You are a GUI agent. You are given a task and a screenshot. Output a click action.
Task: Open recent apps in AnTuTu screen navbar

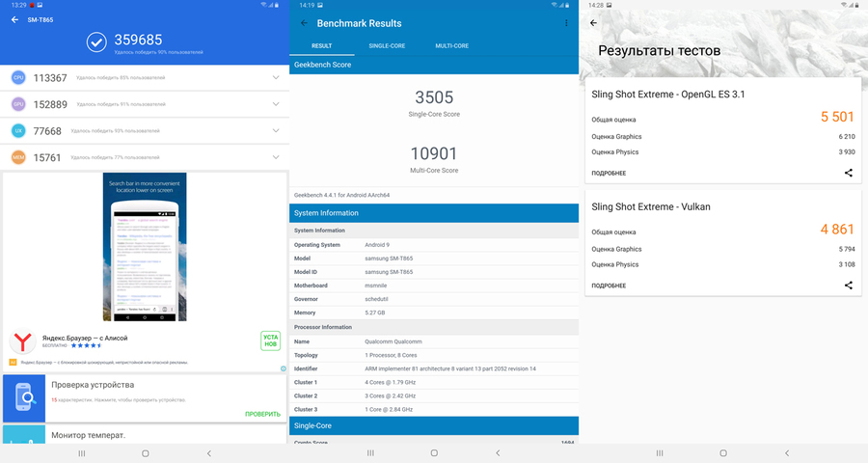[82, 453]
